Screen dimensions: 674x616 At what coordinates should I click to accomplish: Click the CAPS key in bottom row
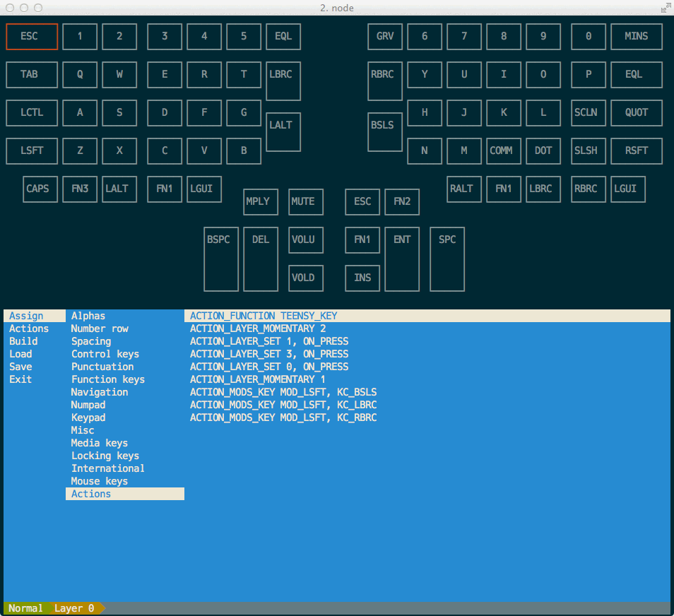point(40,189)
